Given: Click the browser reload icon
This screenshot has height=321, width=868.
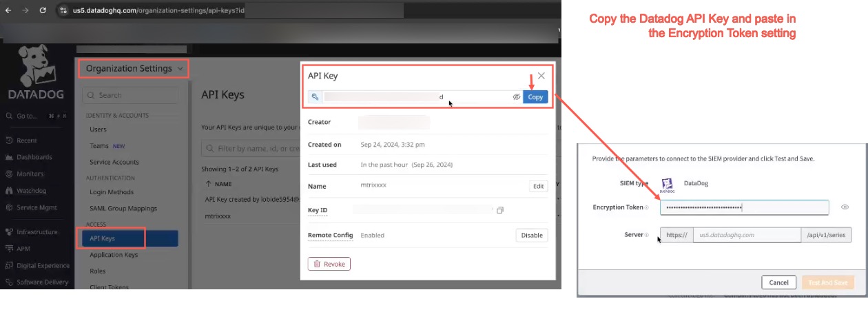Looking at the screenshot, I should [x=43, y=10].
